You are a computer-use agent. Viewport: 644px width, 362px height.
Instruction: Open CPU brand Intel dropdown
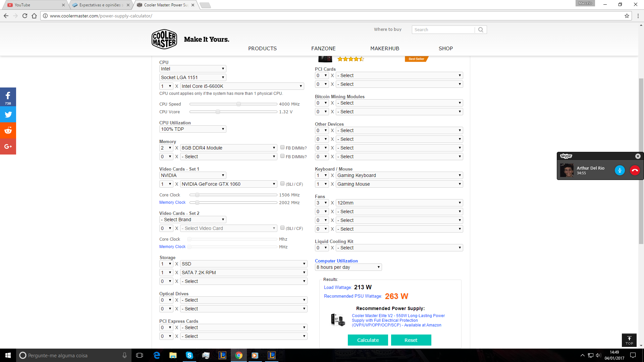(193, 69)
